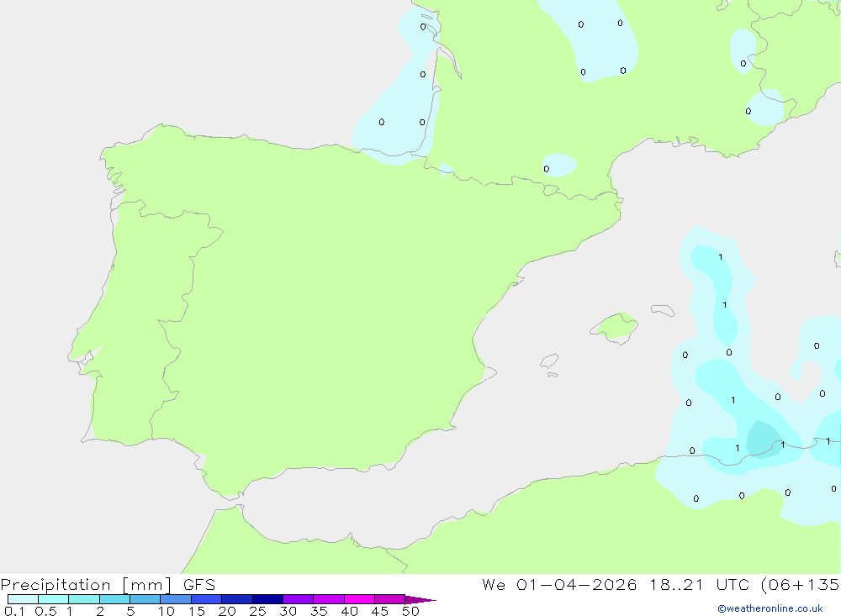
Task: Pick the 10–15 mm legend color box
Action: coord(176,599)
